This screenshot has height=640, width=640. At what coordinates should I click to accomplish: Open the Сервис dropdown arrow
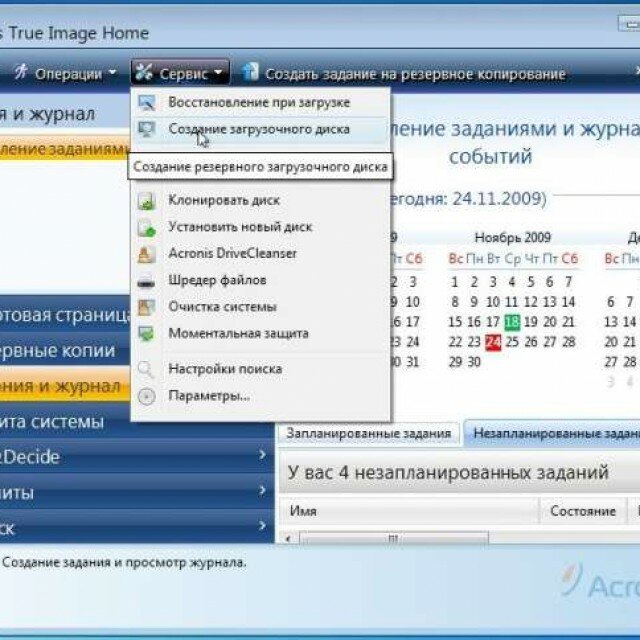coord(218,73)
